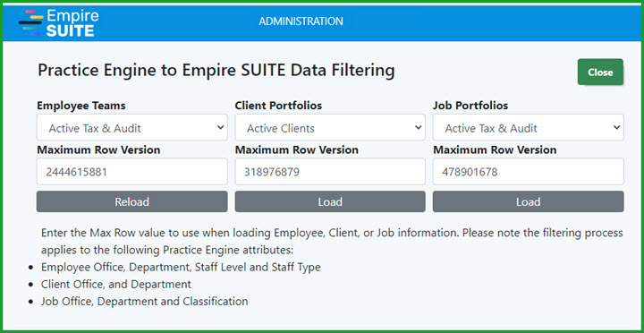Screen dimensions: 644x333
Task: Open the Employee Teams dropdown
Action: tap(131, 127)
